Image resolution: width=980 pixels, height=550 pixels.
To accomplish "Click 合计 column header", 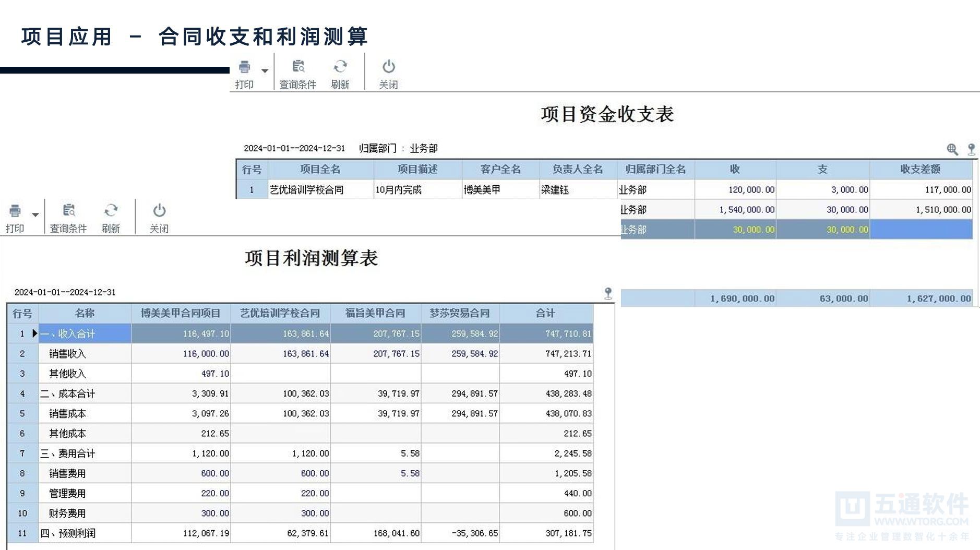I will [546, 313].
